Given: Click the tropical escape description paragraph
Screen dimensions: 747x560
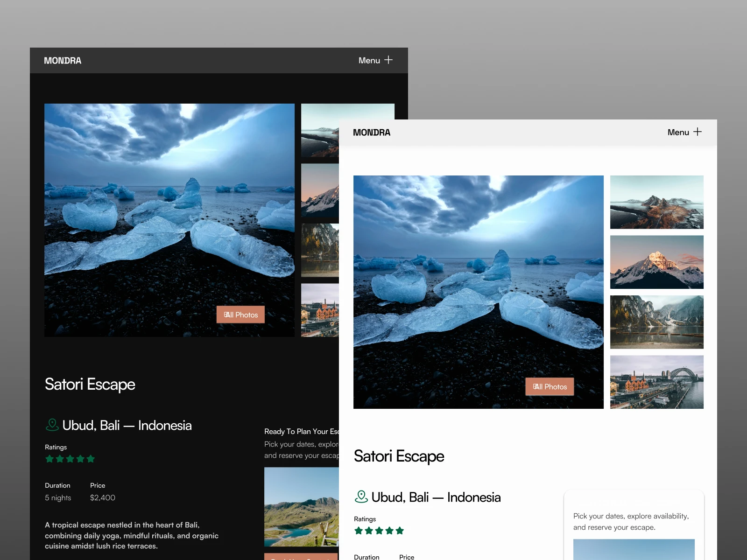Looking at the screenshot, I should tap(132, 536).
